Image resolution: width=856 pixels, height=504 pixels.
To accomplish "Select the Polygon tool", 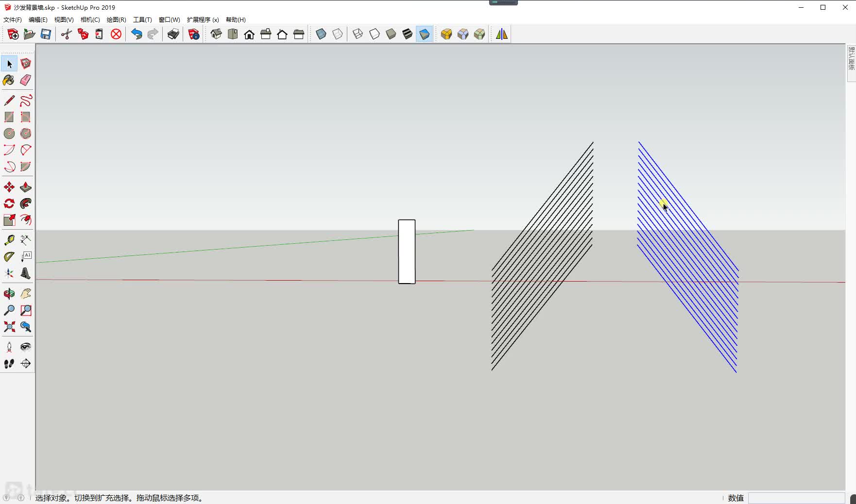I will point(26,134).
